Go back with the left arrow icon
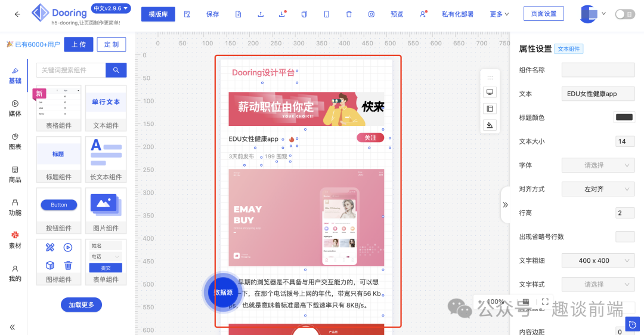This screenshot has width=644, height=335. click(17, 14)
